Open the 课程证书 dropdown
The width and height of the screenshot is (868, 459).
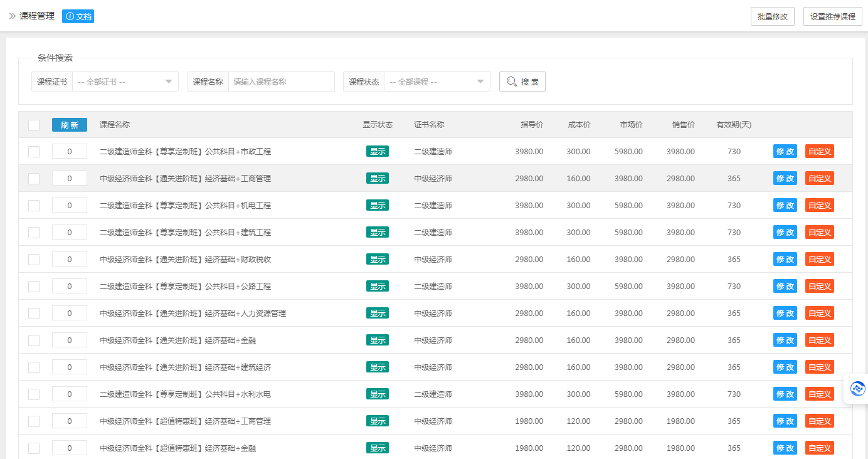tap(125, 82)
